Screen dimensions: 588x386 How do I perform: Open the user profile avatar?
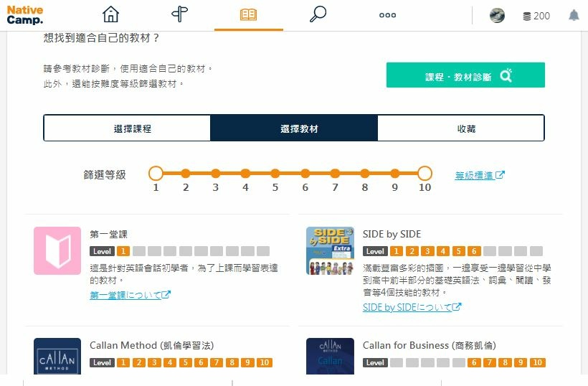[497, 16]
